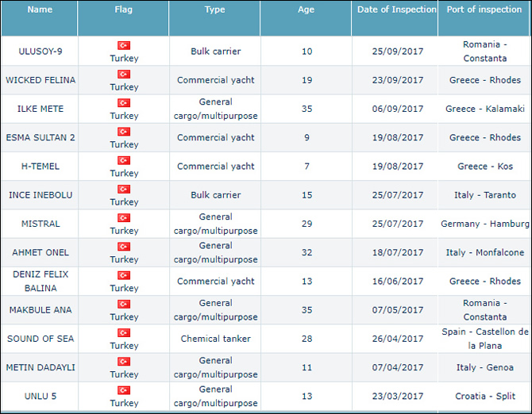The width and height of the screenshot is (532, 414).
Task: Sort by the Name column header
Action: click(x=40, y=10)
